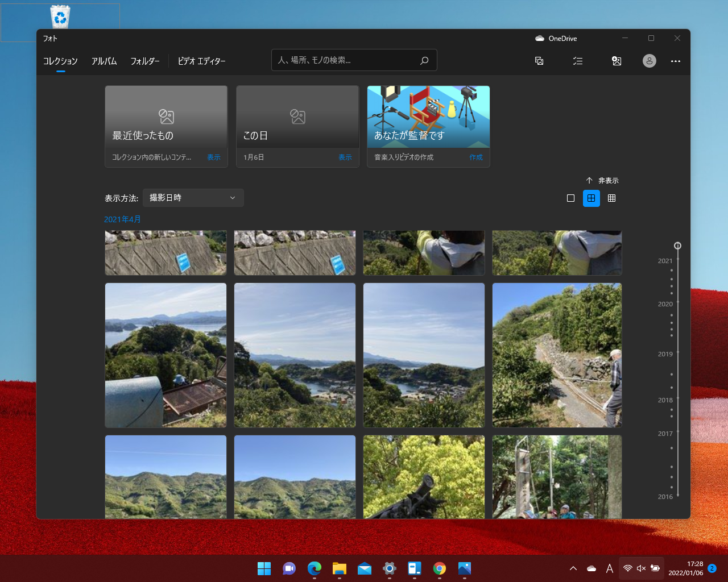Expand the hidden network icons chevron in tray

tap(573, 568)
